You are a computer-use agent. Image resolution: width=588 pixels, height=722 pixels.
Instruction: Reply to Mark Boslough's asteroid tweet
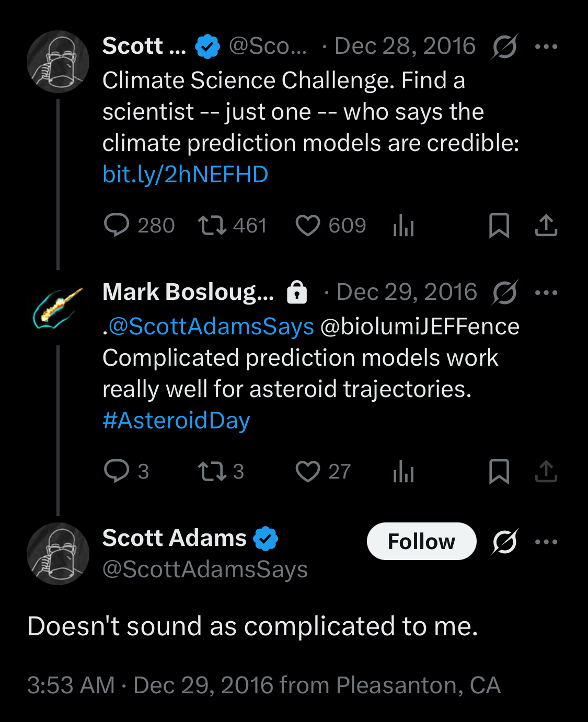(116, 471)
